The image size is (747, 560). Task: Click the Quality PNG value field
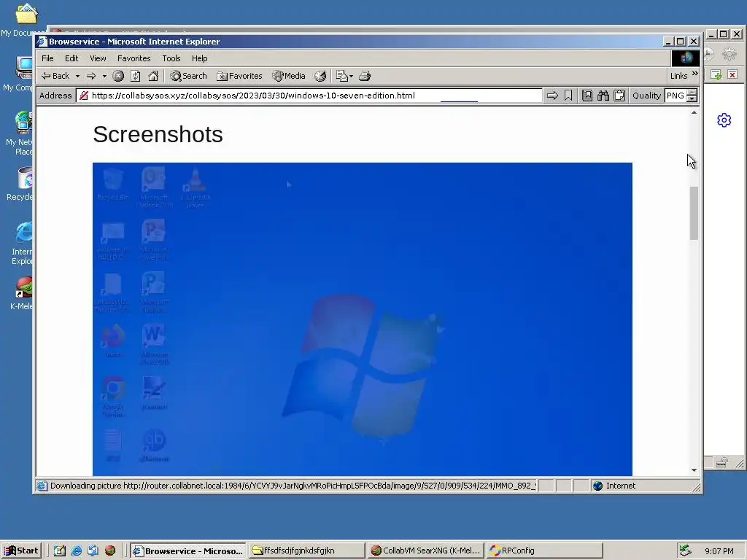click(x=676, y=96)
